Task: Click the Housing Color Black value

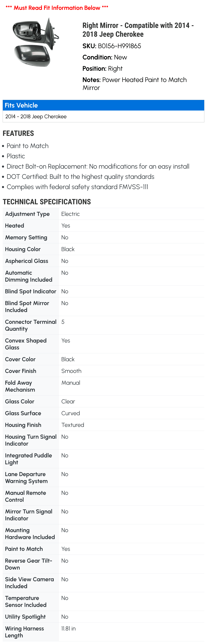Action: pos(68,249)
